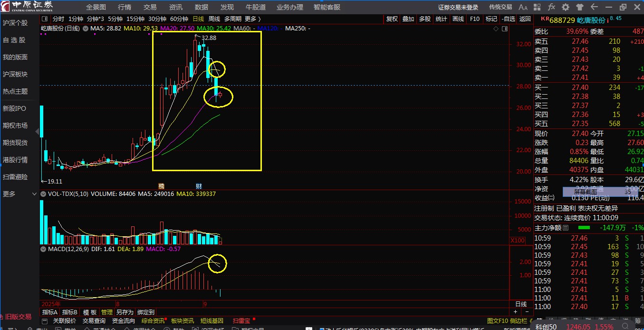Viewport: 644px width, 330px height.
Task: Open the 牛股道 menu
Action: [256, 7]
